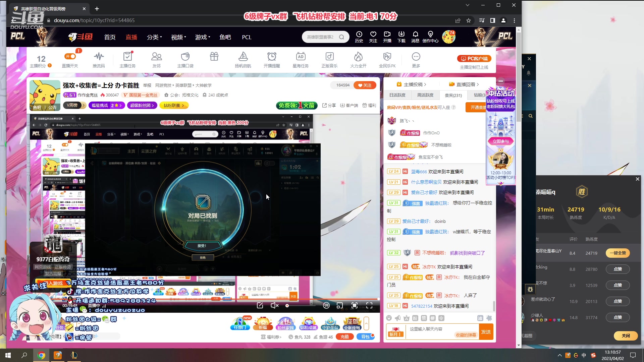Switch to web fullscreen mode icon
Image resolution: width=644 pixels, height=362 pixels.
(x=354, y=305)
